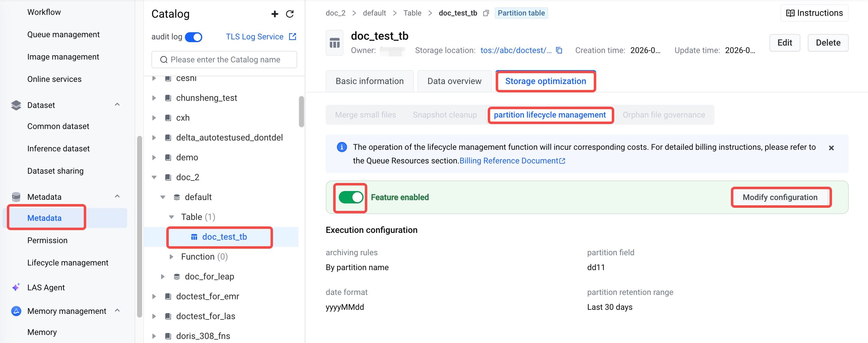The width and height of the screenshot is (868, 343).
Task: Refresh the Catalog list
Action: pos(290,14)
